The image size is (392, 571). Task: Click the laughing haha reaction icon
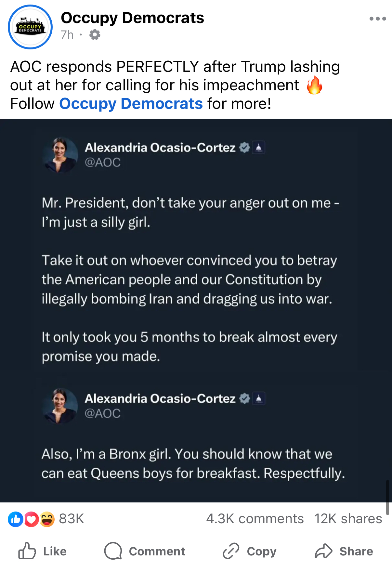pos(47,519)
